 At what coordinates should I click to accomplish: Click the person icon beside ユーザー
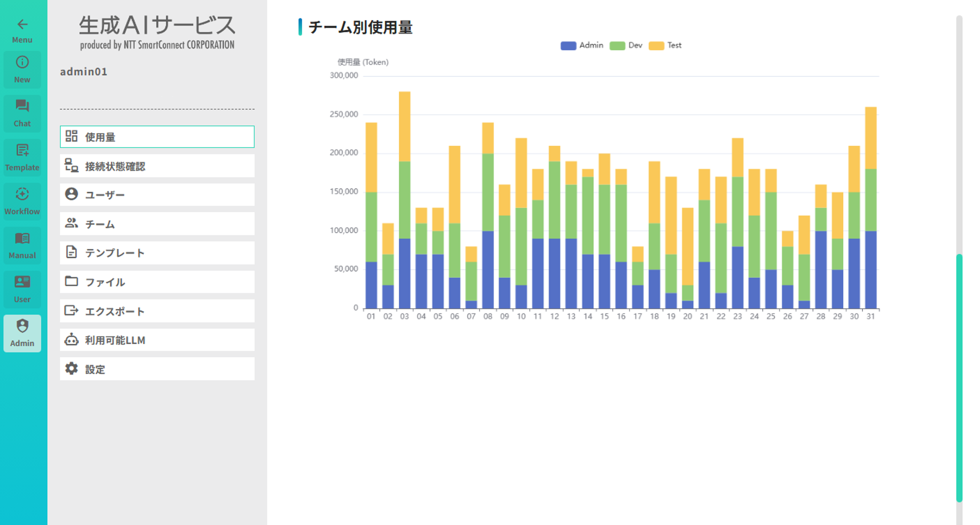[71, 194]
